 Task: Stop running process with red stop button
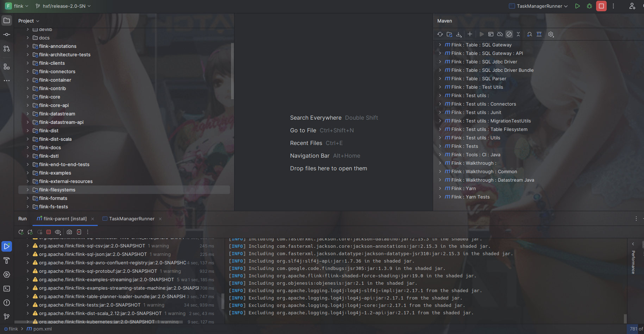click(x=601, y=6)
